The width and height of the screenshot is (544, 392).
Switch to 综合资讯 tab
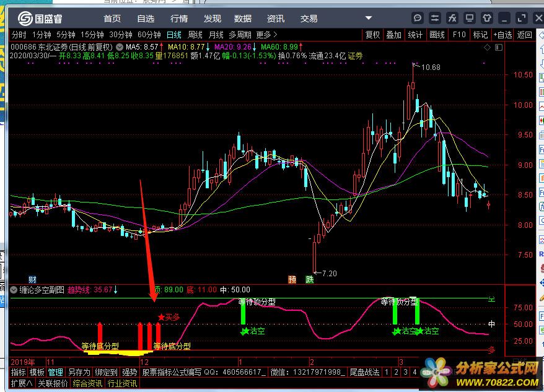tap(87, 383)
